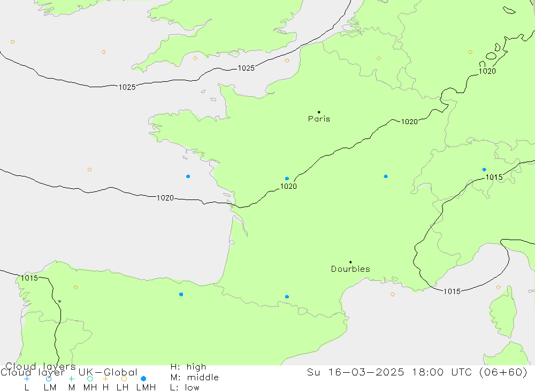Click the Dourbies place label

click(x=350, y=269)
